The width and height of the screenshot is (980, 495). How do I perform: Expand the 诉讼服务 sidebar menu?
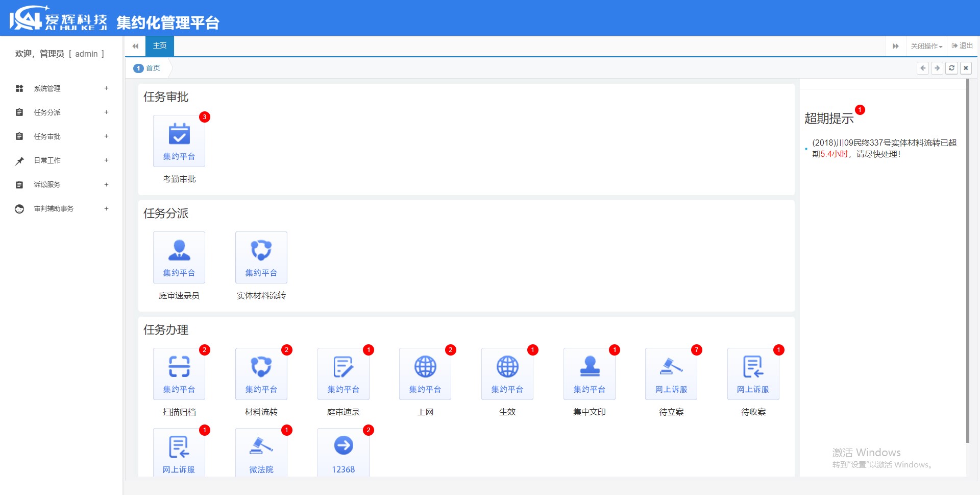[61, 184]
